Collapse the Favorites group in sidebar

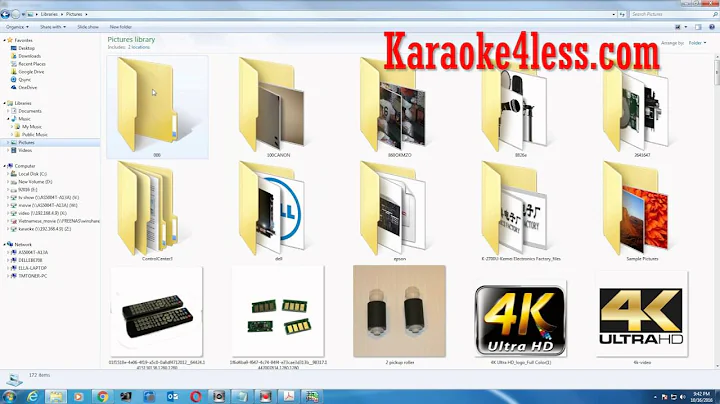pos(5,40)
